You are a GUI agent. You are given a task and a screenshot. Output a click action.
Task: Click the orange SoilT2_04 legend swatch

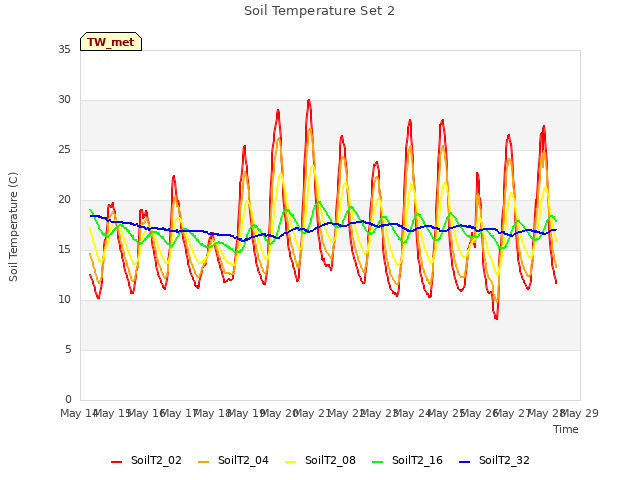pyautogui.click(x=203, y=462)
